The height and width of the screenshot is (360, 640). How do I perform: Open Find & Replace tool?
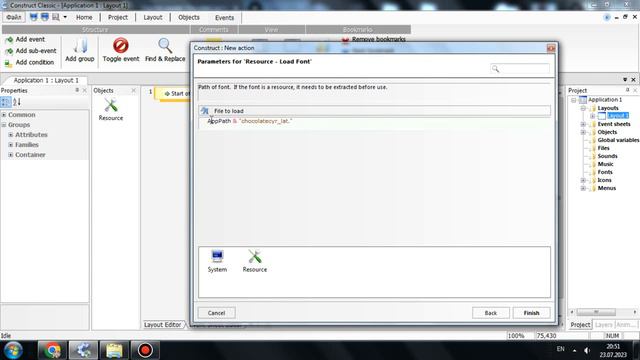tap(165, 51)
